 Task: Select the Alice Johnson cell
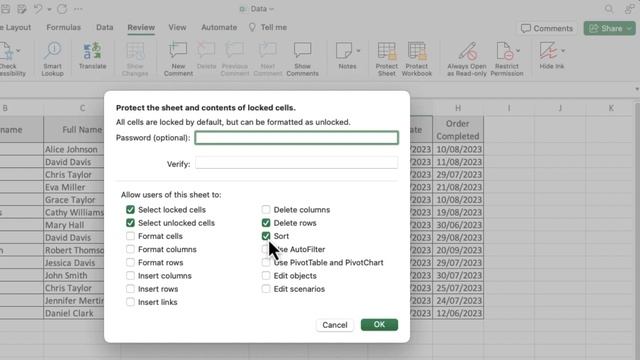pyautogui.click(x=73, y=149)
